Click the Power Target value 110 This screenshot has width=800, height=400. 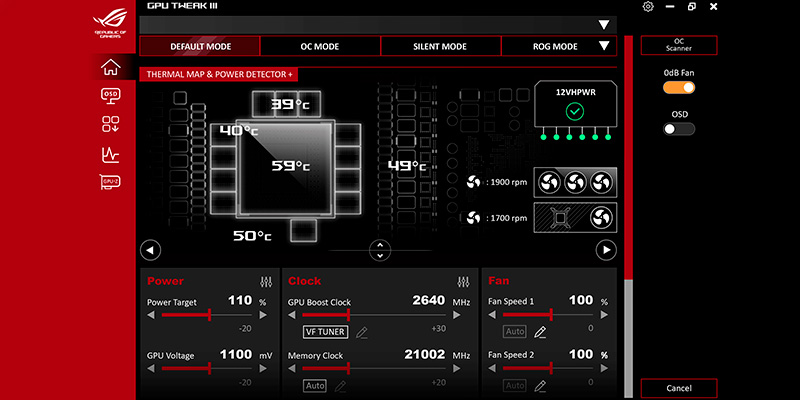240,301
